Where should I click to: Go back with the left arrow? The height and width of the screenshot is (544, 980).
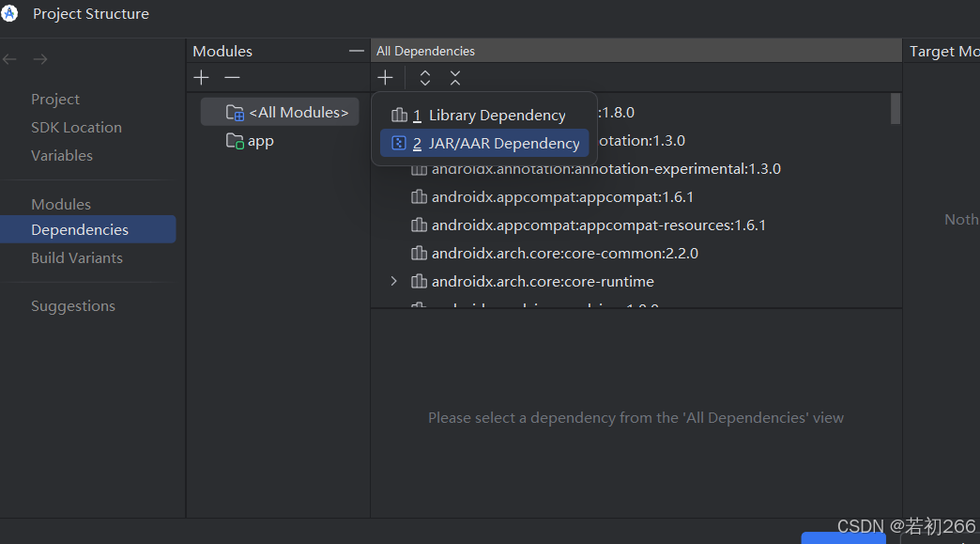pyautogui.click(x=10, y=59)
